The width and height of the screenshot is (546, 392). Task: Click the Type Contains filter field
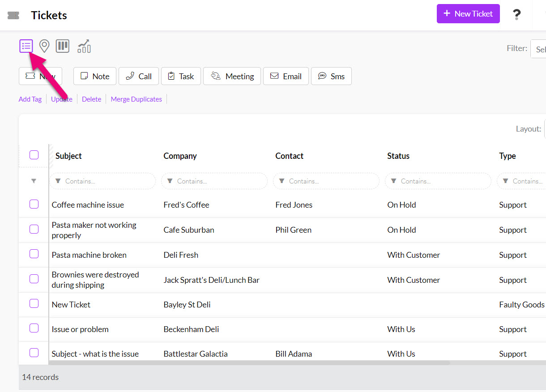pos(522,181)
